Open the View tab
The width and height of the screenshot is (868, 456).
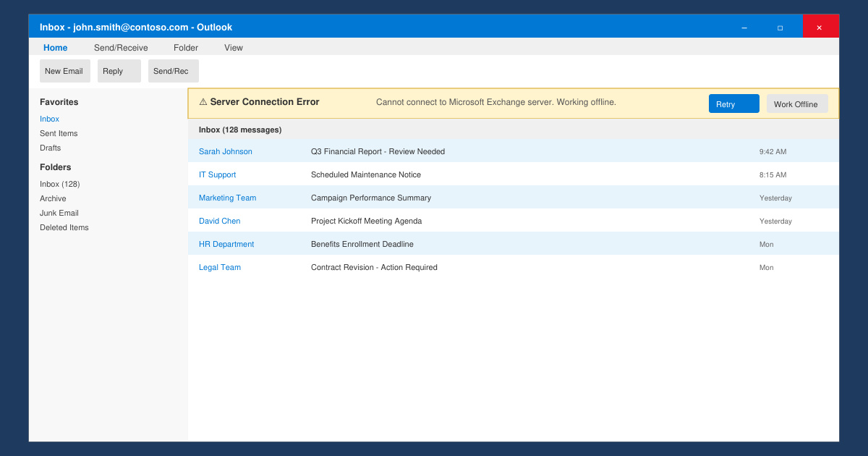234,48
